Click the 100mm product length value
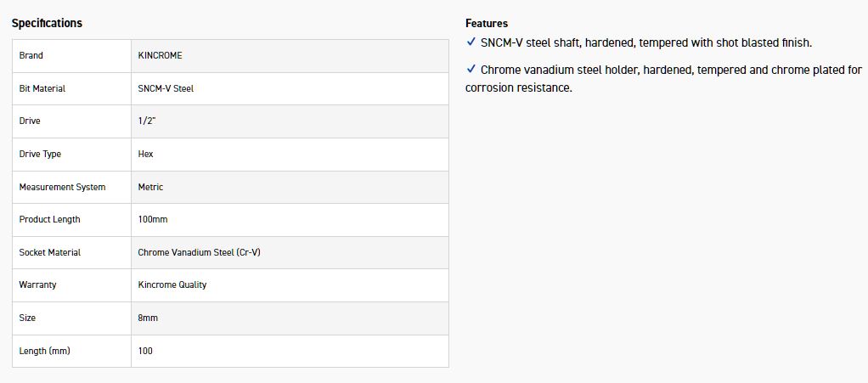Viewport: 868px width, 383px height. (x=153, y=219)
